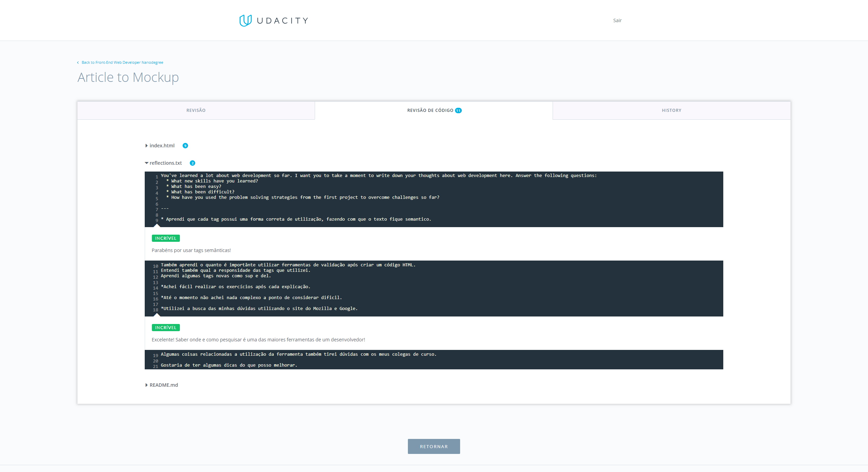This screenshot has width=868, height=472.
Task: Click the blue 11 badge on Revisão de Código
Action: [x=458, y=110]
